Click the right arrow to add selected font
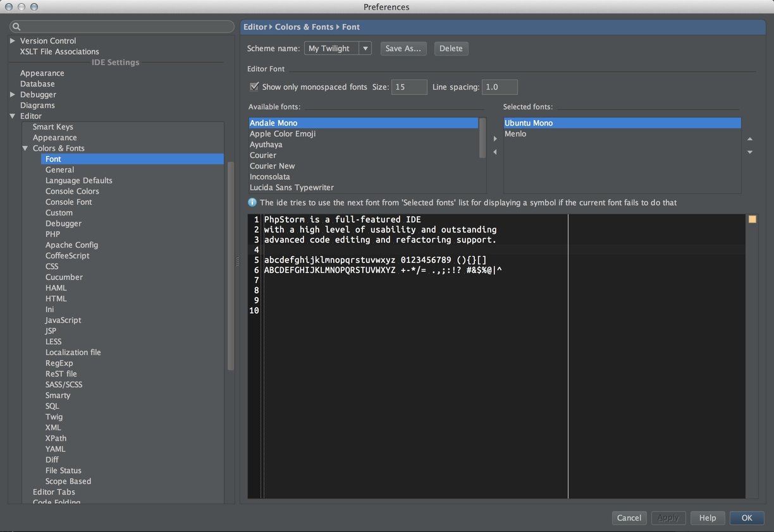The height and width of the screenshot is (532, 774). tap(495, 139)
